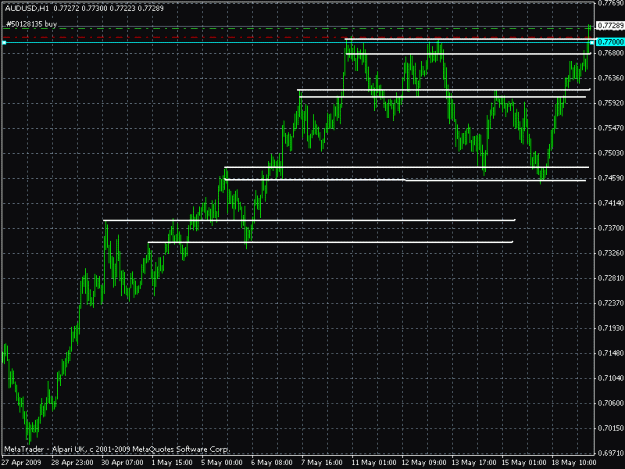This screenshot has width=625, height=469.
Task: Click the current price tag 0.77289
Action: [x=610, y=26]
